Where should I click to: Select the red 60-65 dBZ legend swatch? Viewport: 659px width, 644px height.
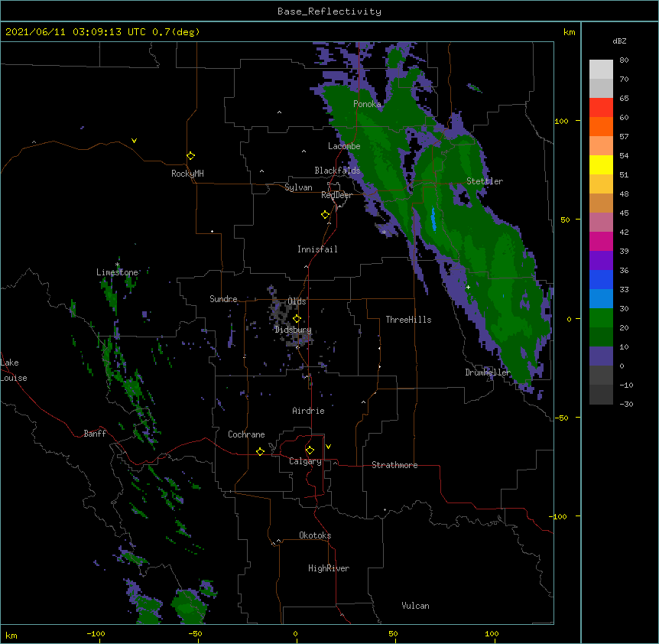click(601, 108)
